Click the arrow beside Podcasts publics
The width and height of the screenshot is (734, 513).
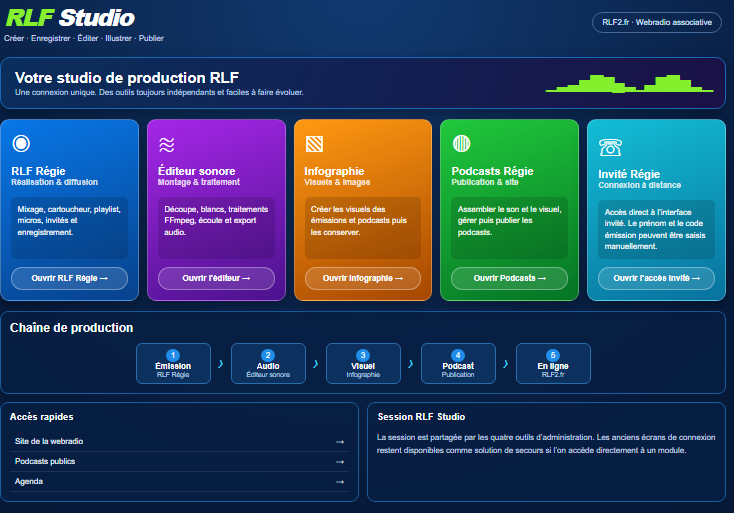point(340,462)
